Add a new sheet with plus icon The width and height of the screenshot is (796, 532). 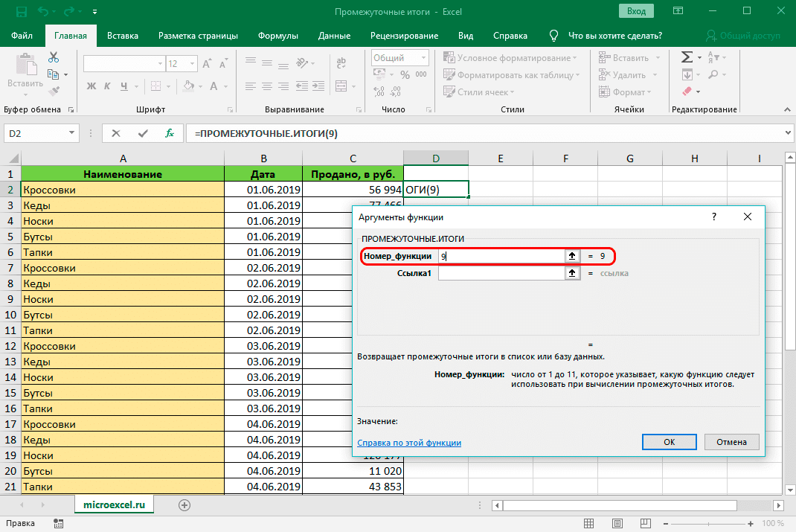pos(184,504)
